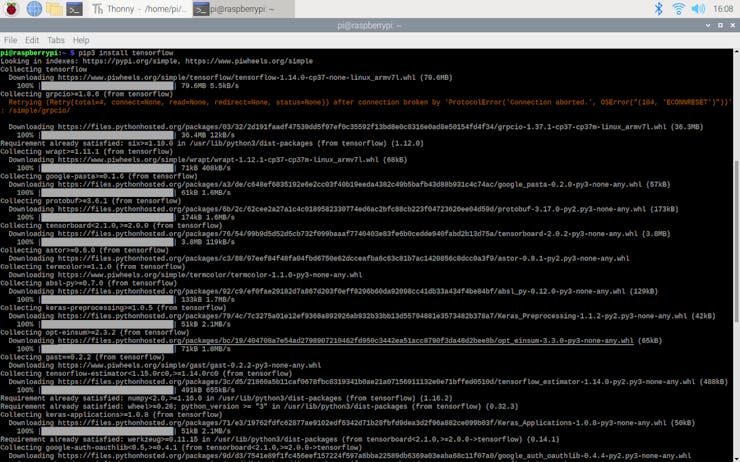
Task: Click the grpcio wheel download URL
Action: tap(362, 127)
